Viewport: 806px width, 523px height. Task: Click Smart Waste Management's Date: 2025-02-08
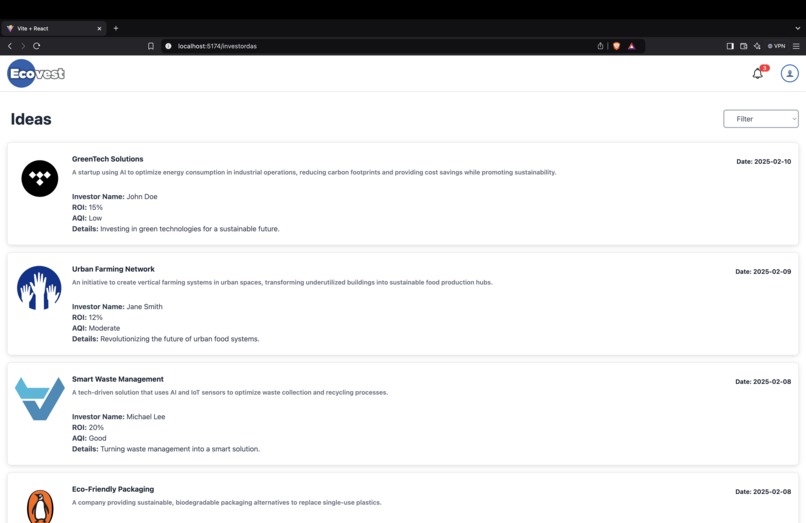(763, 382)
